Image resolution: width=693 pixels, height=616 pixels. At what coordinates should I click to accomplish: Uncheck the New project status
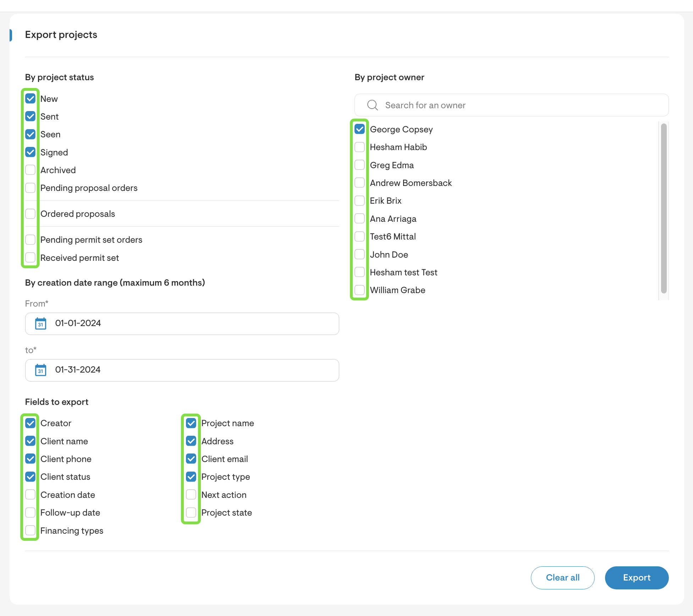coord(30,99)
